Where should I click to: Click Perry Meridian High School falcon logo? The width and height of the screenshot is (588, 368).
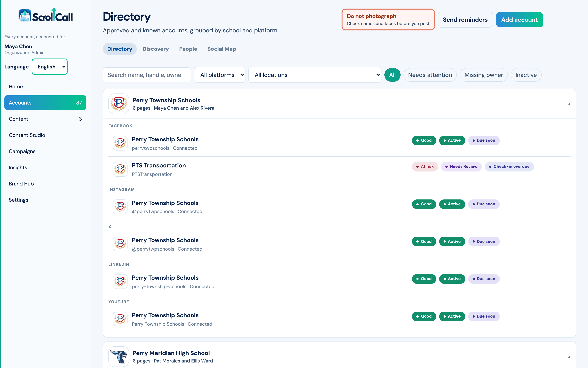coord(119,357)
